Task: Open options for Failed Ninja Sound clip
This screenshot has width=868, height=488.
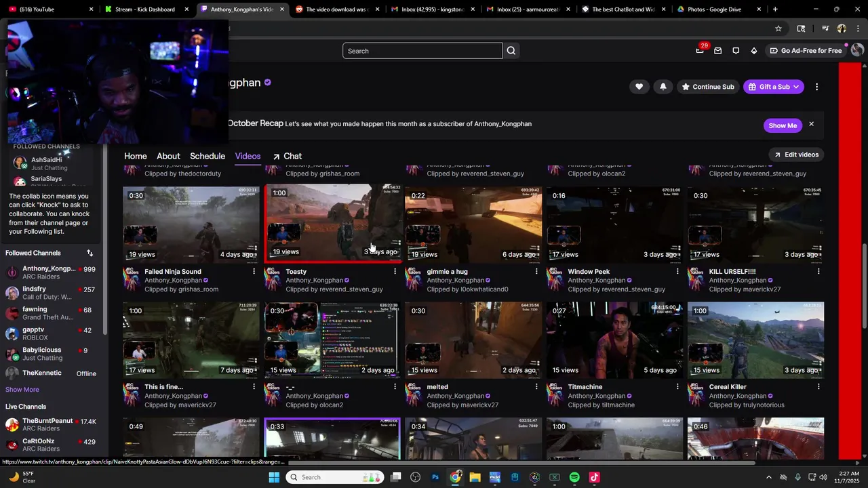Action: click(x=254, y=271)
